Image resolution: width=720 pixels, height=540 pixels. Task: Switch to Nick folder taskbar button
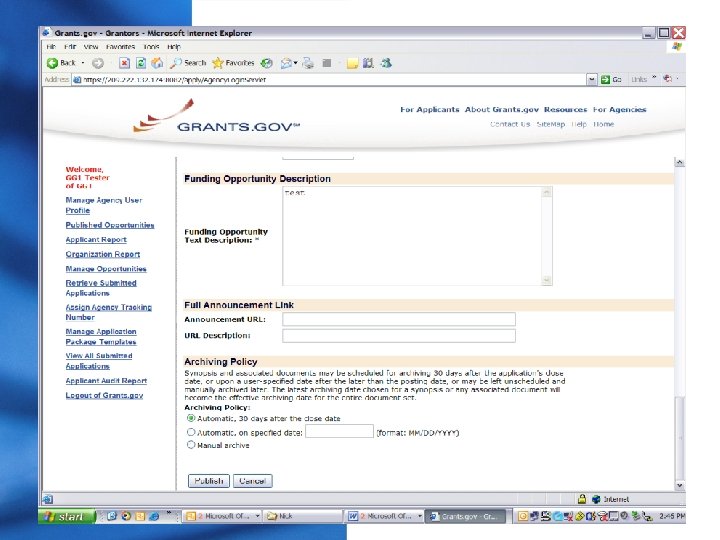click(x=303, y=516)
